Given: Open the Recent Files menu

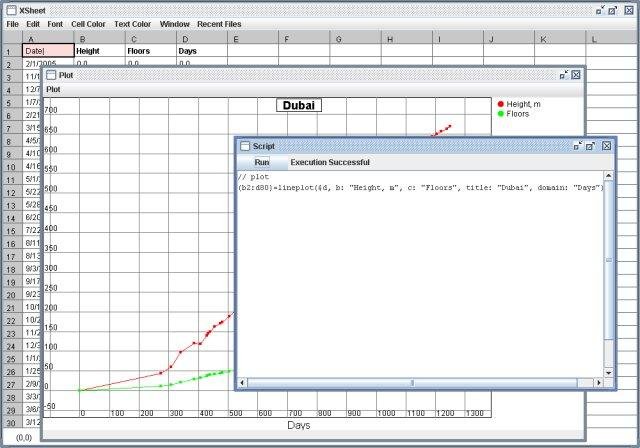Looking at the screenshot, I should point(219,24).
